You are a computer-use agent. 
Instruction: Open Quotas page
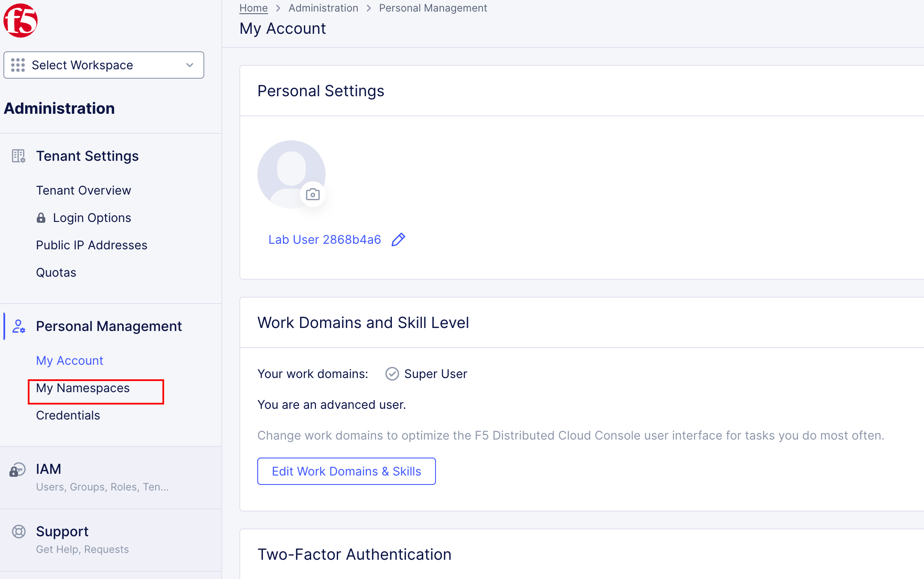(x=56, y=272)
